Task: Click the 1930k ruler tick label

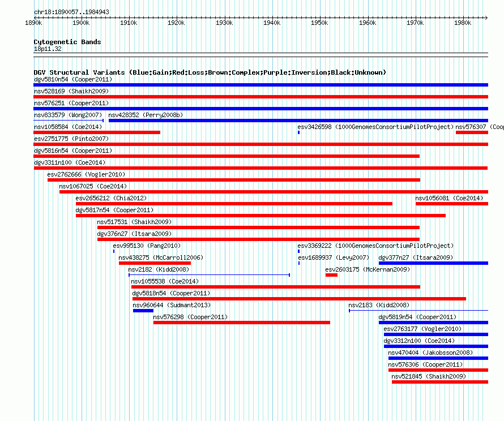Action: pyautogui.click(x=224, y=23)
